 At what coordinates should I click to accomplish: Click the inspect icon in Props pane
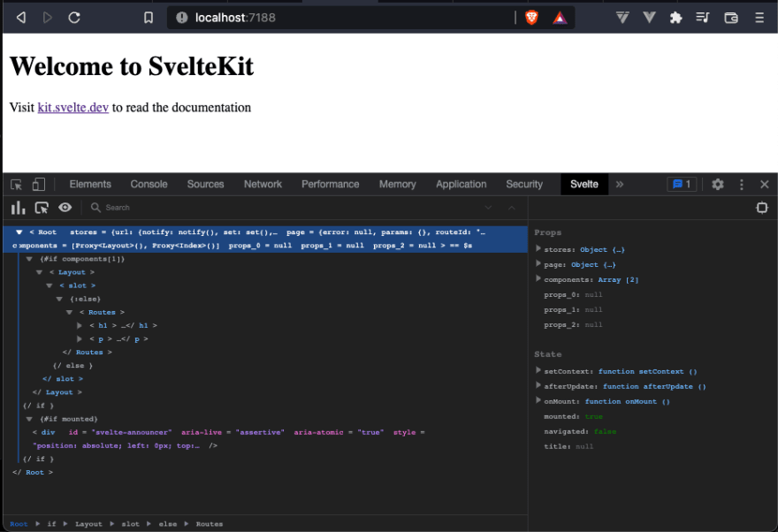click(x=762, y=208)
